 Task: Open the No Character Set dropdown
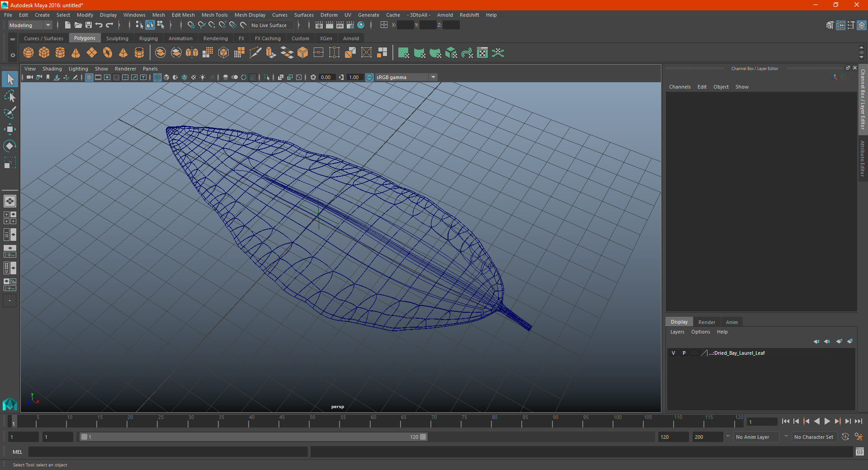(816, 437)
